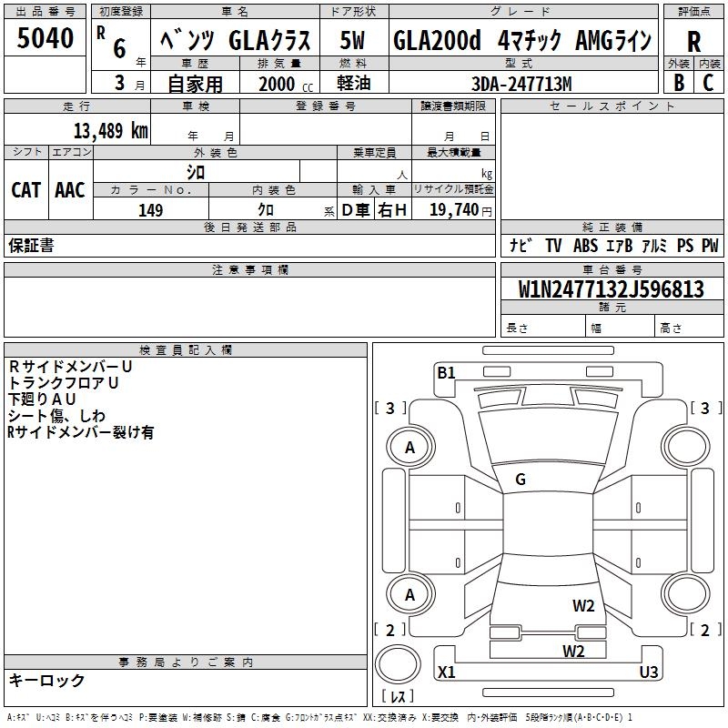Screen dimensions: 728x728
Task: Click the lot number 5040
Action: pos(45,40)
